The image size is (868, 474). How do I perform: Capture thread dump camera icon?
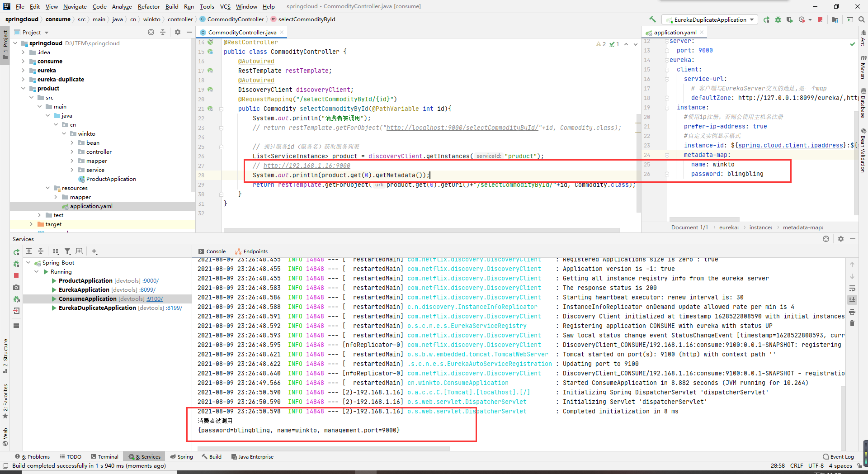point(16,287)
